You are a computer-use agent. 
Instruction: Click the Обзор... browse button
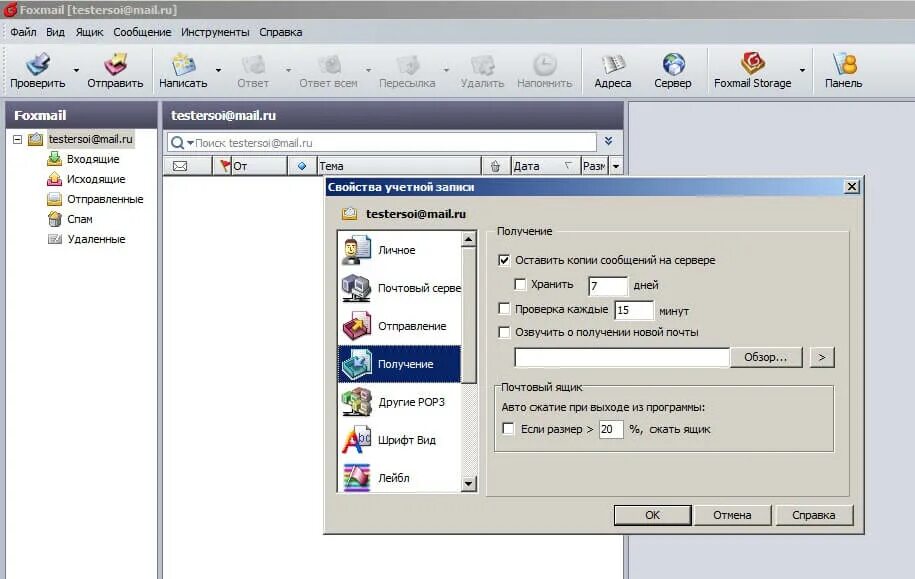click(x=766, y=357)
